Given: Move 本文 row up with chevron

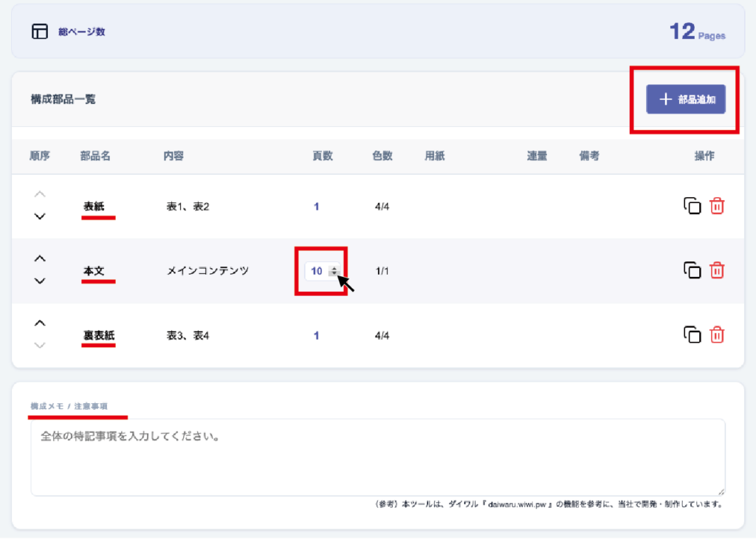Looking at the screenshot, I should click(40, 259).
